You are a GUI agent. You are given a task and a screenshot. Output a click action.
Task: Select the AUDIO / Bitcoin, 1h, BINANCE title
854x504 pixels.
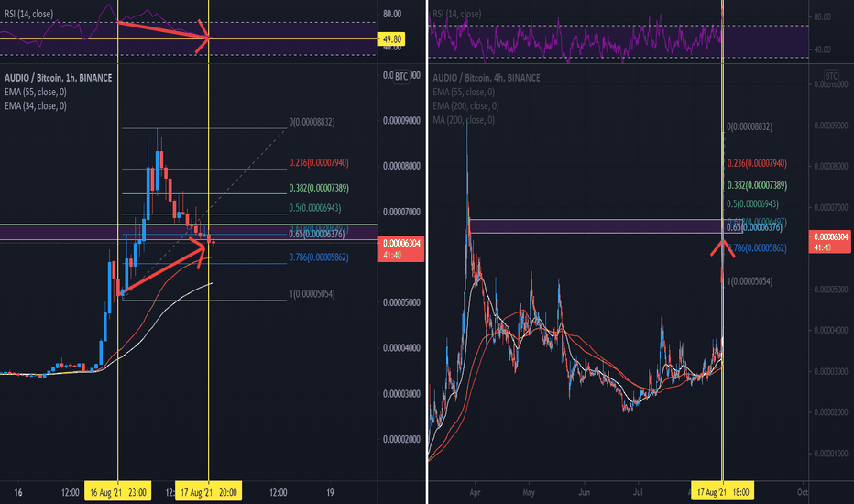point(59,78)
